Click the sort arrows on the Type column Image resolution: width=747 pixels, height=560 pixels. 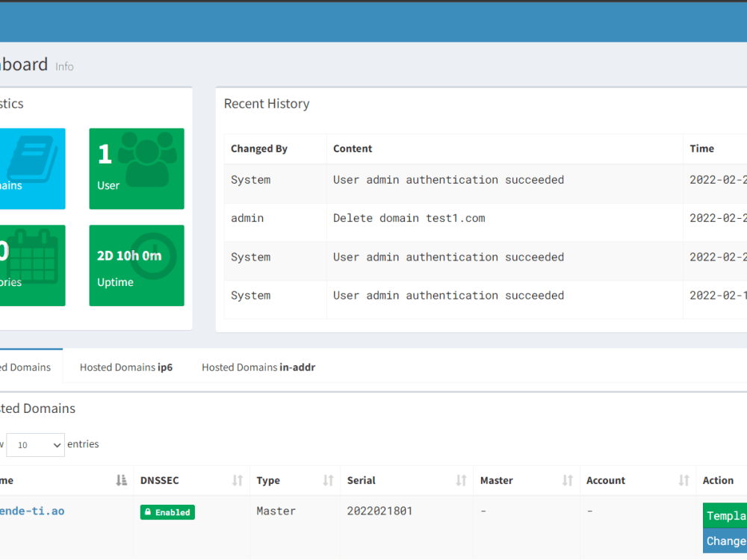(x=327, y=480)
